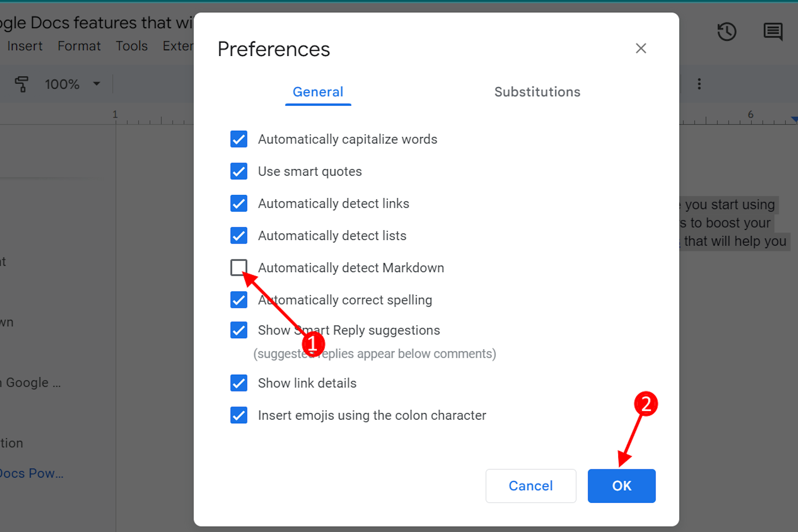Expand the 100% zoom dropdown
Viewport: 798px width, 532px height.
(72, 84)
